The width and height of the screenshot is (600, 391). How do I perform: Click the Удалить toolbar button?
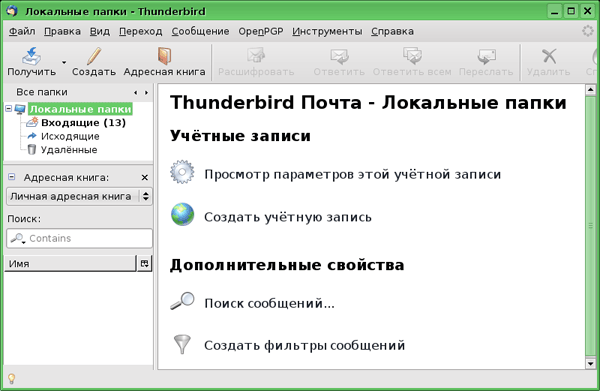coord(548,62)
